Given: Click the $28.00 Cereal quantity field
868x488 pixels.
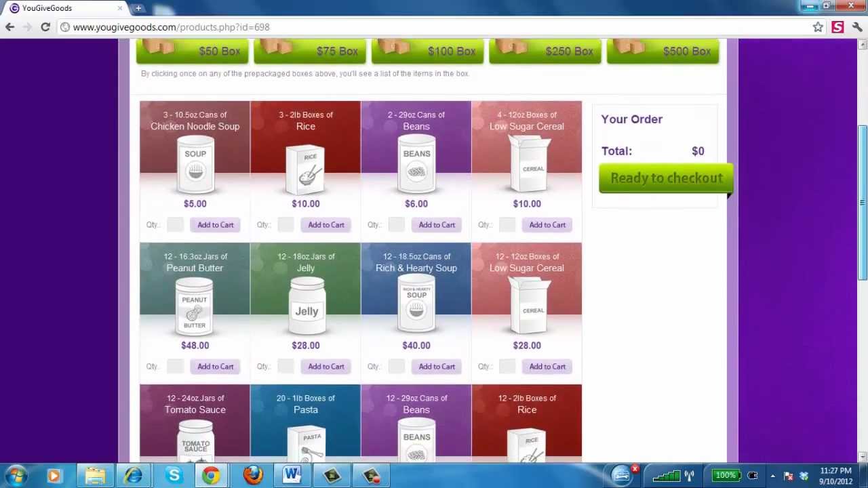Looking at the screenshot, I should (507, 367).
